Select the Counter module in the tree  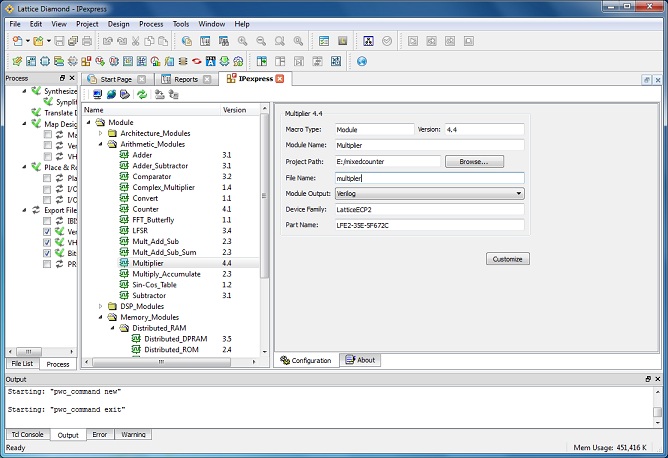[146, 209]
